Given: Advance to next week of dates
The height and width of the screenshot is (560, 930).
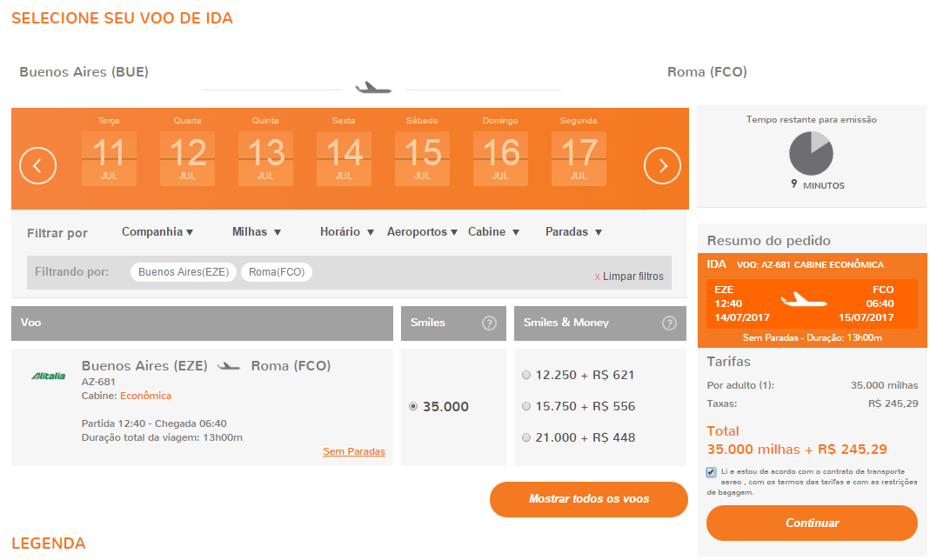Looking at the screenshot, I should (x=662, y=165).
